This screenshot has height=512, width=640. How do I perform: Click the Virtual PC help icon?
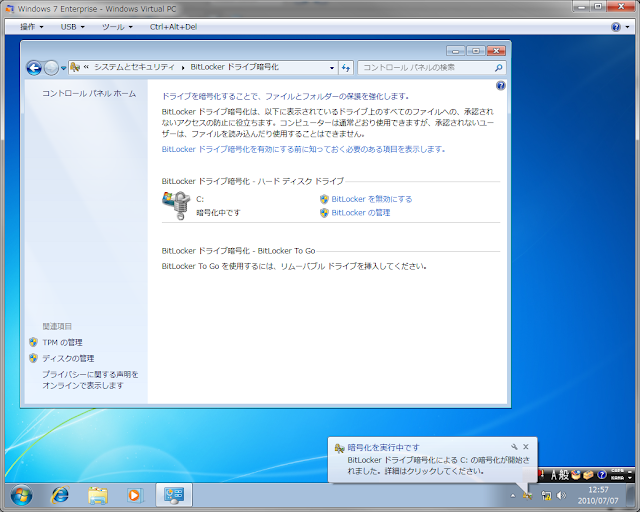tap(616, 27)
